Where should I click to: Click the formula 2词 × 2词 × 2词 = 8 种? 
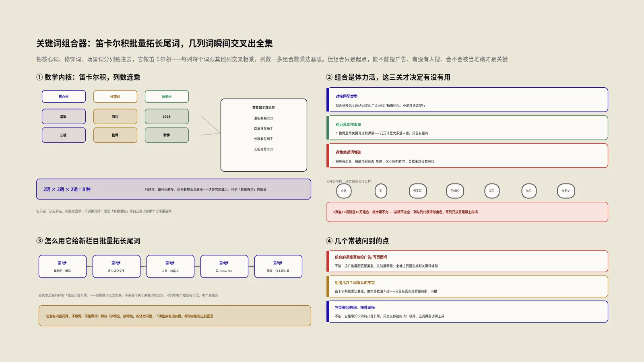(x=67, y=189)
